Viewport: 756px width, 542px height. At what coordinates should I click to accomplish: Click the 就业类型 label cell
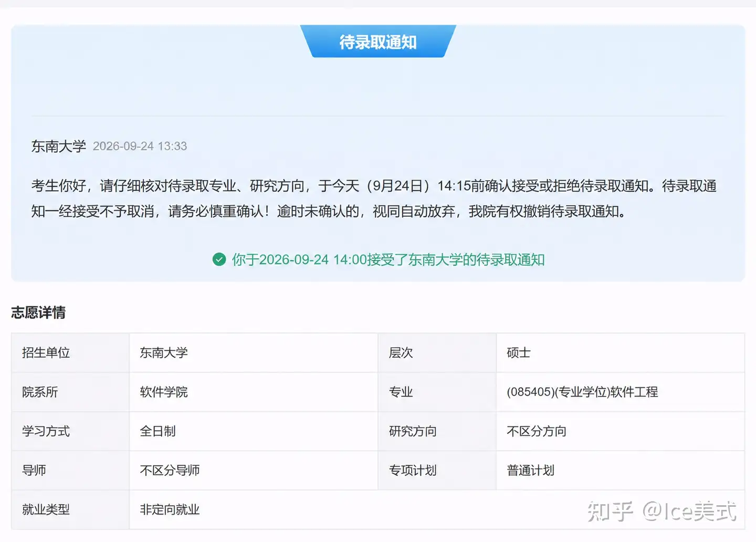click(70, 510)
